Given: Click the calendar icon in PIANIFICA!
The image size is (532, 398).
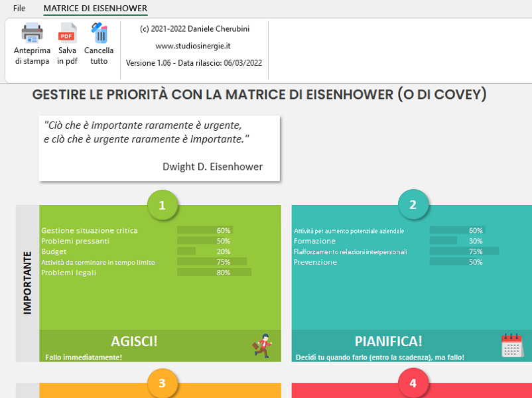Looking at the screenshot, I should pyautogui.click(x=512, y=345).
